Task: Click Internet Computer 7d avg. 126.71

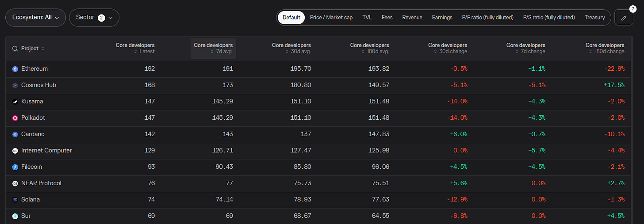Action: coord(222,151)
